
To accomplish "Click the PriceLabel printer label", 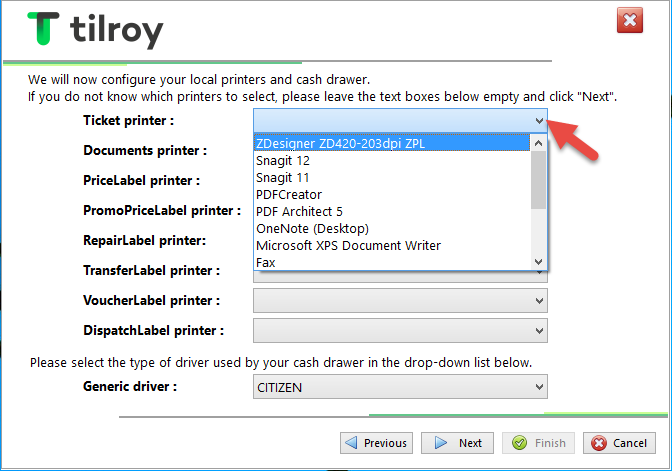I will 141,180.
